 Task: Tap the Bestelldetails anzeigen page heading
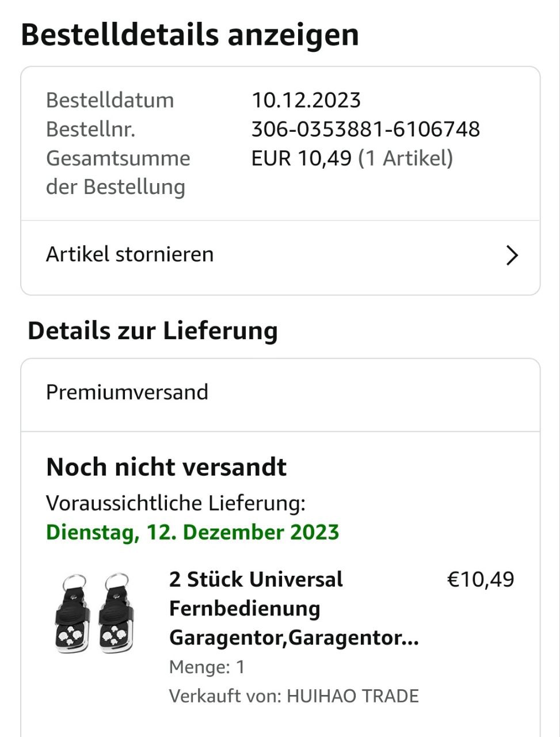pos(190,35)
